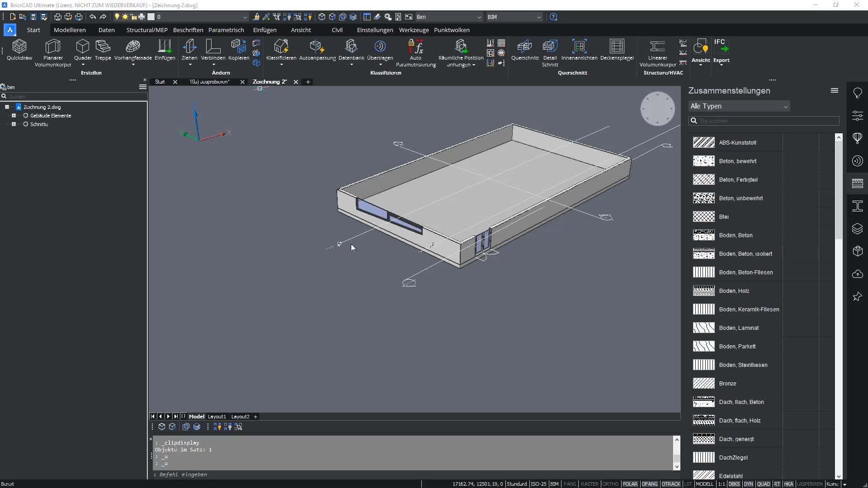Screen dimensions: 868x488
Task: Switch to 10a) ausprobieren document tab
Action: (209, 82)
